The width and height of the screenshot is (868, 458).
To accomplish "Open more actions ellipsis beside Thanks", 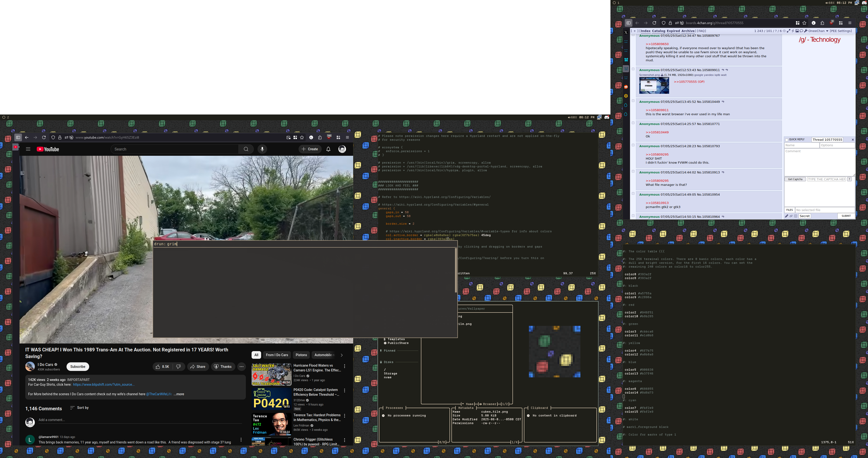I will click(x=241, y=367).
